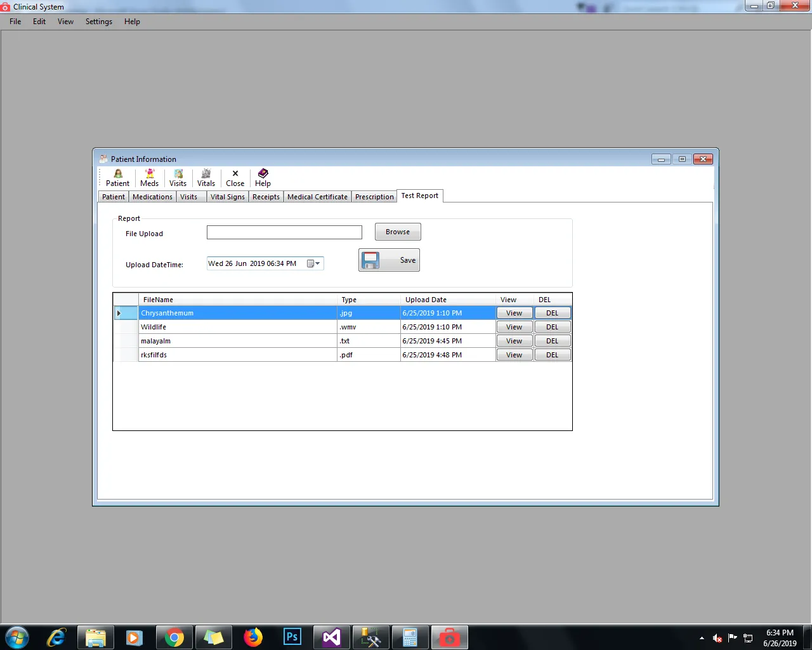Image resolution: width=812 pixels, height=650 pixels.
Task: Switch to the Medical Certificate tab
Action: (x=317, y=197)
